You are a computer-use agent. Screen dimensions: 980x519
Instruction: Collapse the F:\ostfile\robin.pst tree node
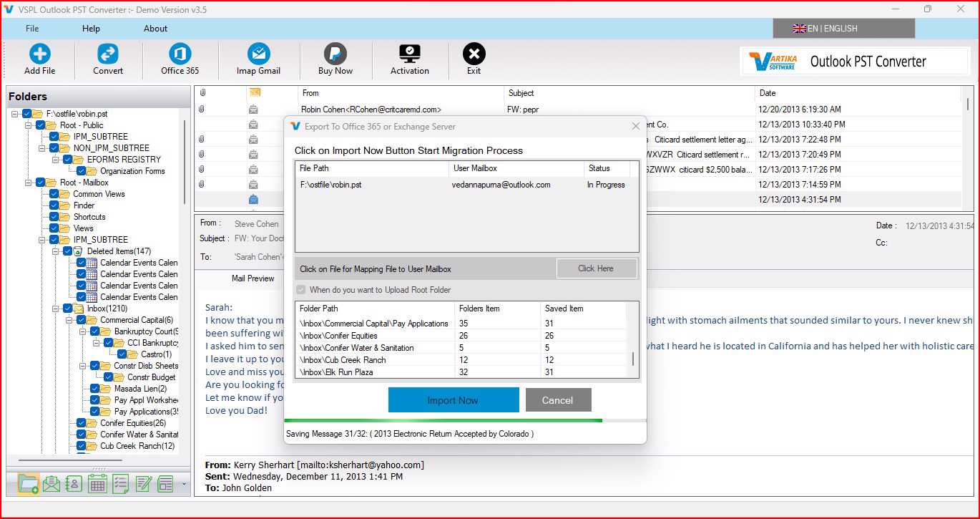tap(15, 114)
